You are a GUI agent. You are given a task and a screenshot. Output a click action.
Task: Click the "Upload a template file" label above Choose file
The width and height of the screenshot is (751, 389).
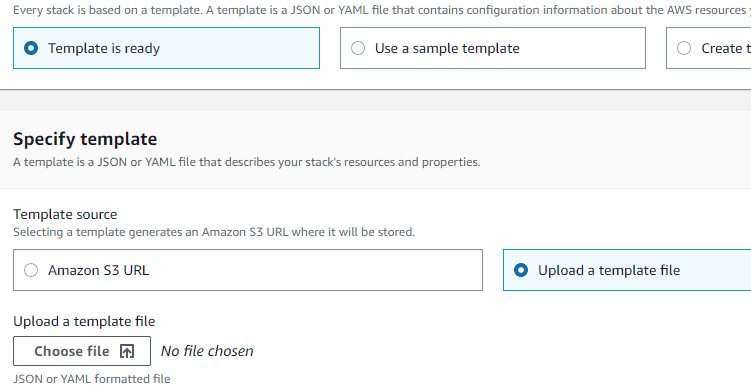[84, 321]
